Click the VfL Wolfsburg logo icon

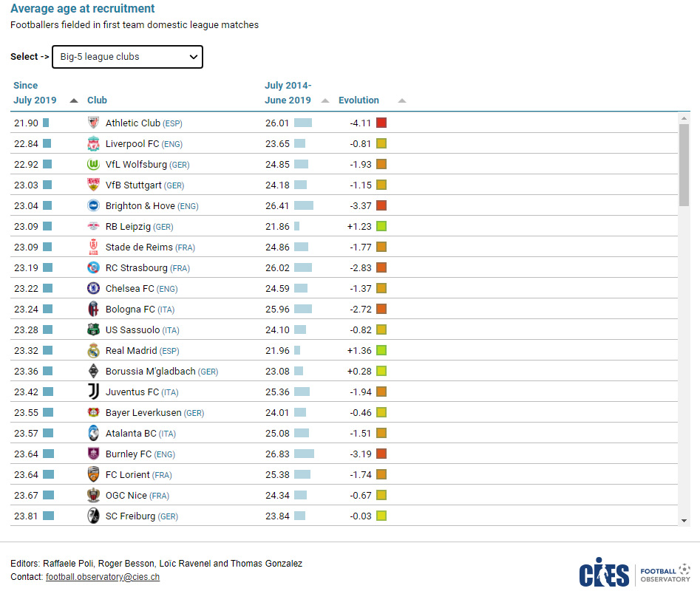[93, 165]
